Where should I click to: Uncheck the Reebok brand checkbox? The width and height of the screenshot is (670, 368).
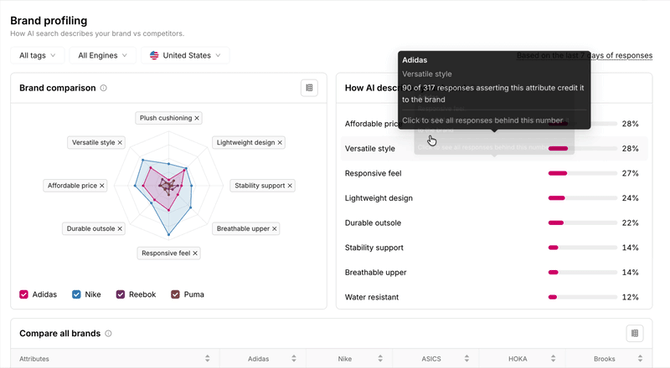(x=120, y=294)
